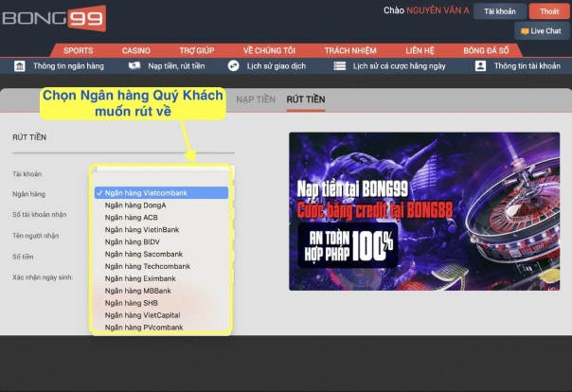The width and height of the screenshot is (572, 392).
Task: Choose Ngân hàng Techcombank option
Action: coord(161,266)
